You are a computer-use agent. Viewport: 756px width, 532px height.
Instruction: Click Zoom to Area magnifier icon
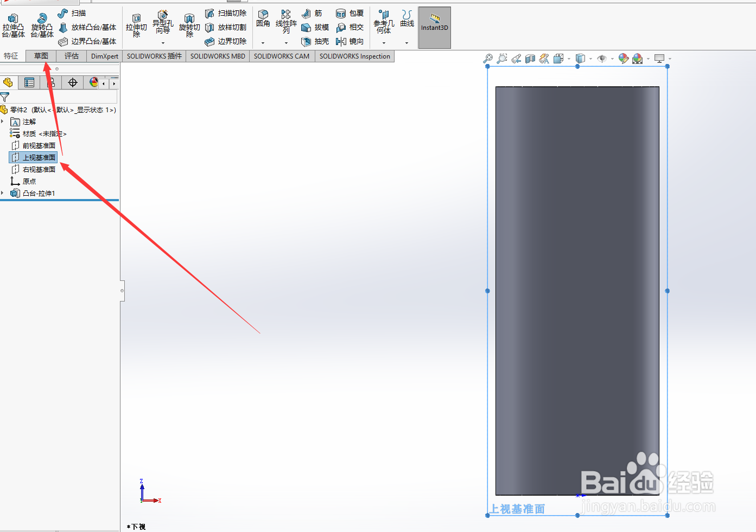click(x=502, y=59)
